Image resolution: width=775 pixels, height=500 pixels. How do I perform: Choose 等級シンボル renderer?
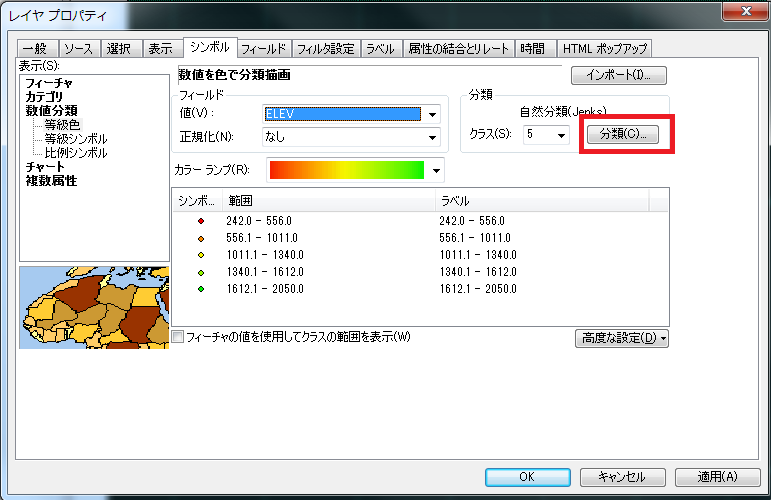(76, 139)
